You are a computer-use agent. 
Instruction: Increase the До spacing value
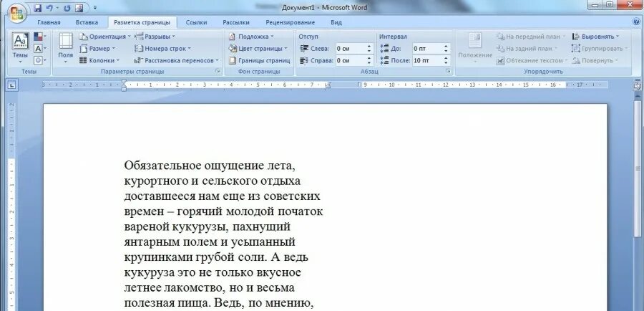(446, 46)
